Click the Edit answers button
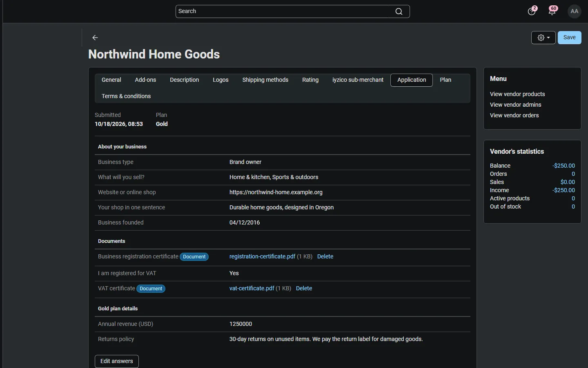Screen dimensions: 588x368 [x=117, y=361]
